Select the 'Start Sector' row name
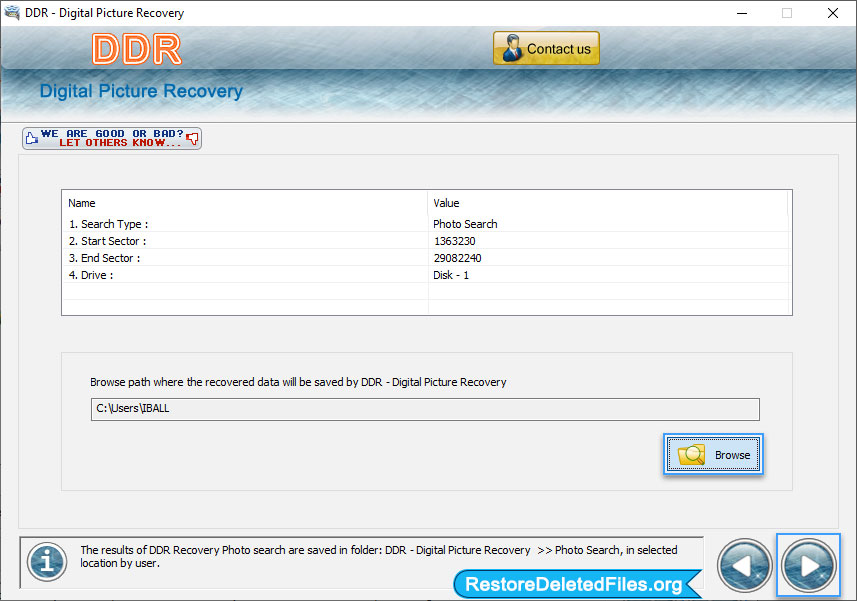 (x=108, y=241)
